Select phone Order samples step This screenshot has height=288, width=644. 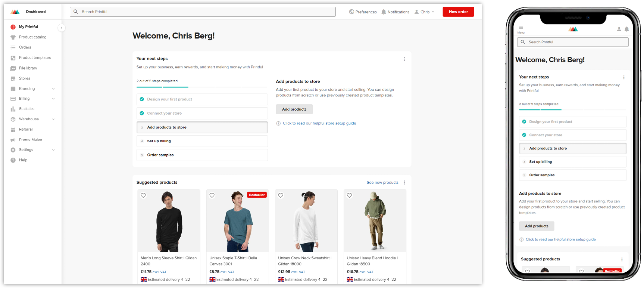573,175
